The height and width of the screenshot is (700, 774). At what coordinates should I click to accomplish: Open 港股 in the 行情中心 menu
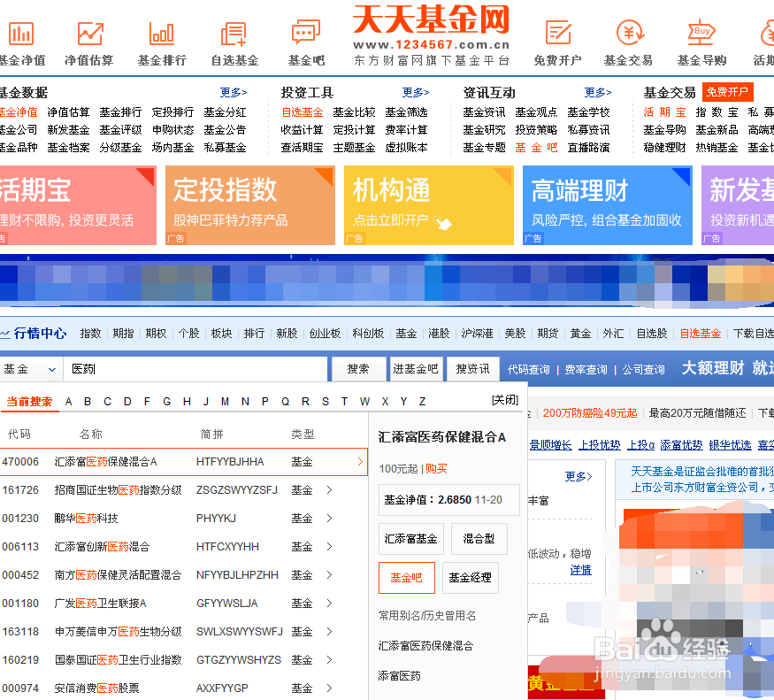tap(439, 334)
